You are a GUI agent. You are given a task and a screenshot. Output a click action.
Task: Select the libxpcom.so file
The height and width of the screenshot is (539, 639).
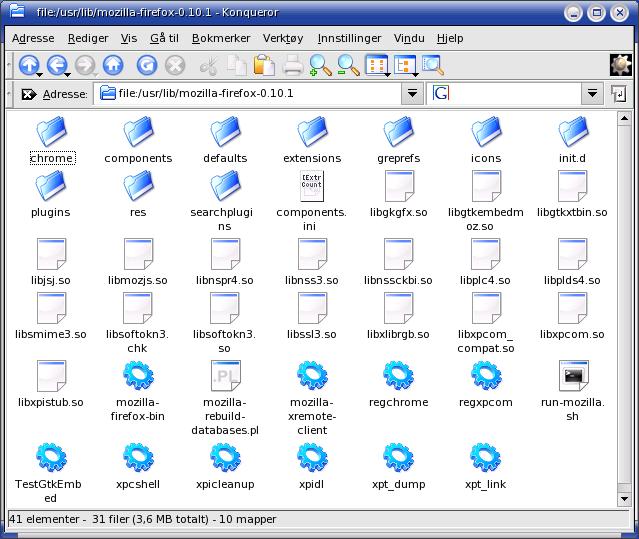572,317
